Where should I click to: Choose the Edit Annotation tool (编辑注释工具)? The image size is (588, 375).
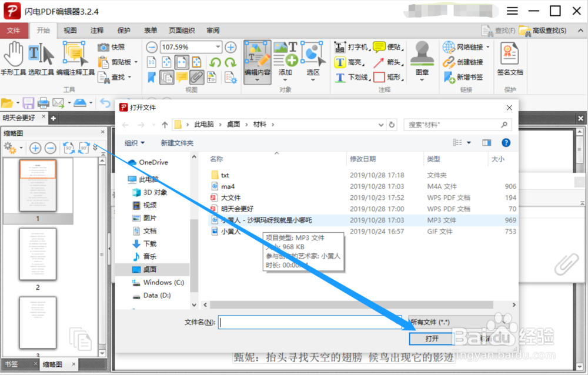[75, 59]
